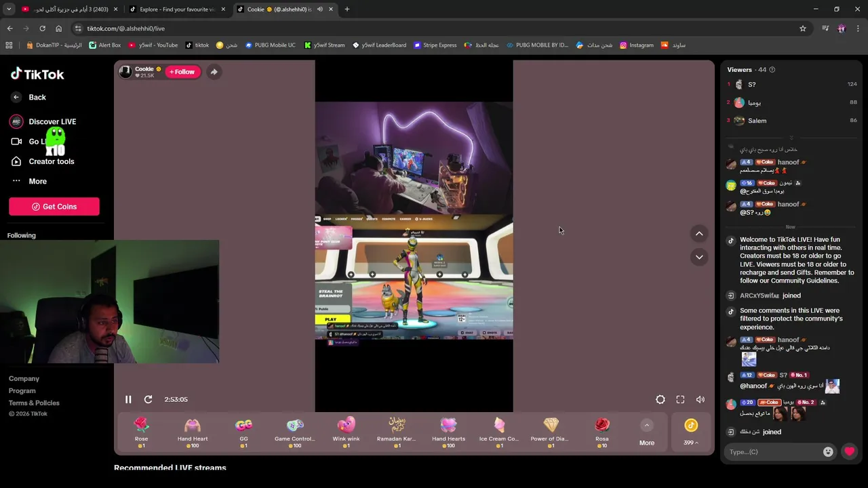This screenshot has width=868, height=488.
Task: Click the address bar URL
Action: click(125, 28)
